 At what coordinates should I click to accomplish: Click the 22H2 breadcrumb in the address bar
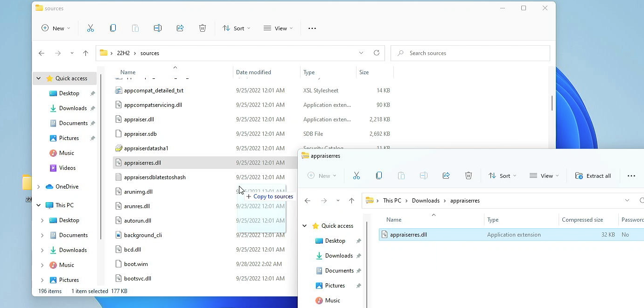point(123,53)
